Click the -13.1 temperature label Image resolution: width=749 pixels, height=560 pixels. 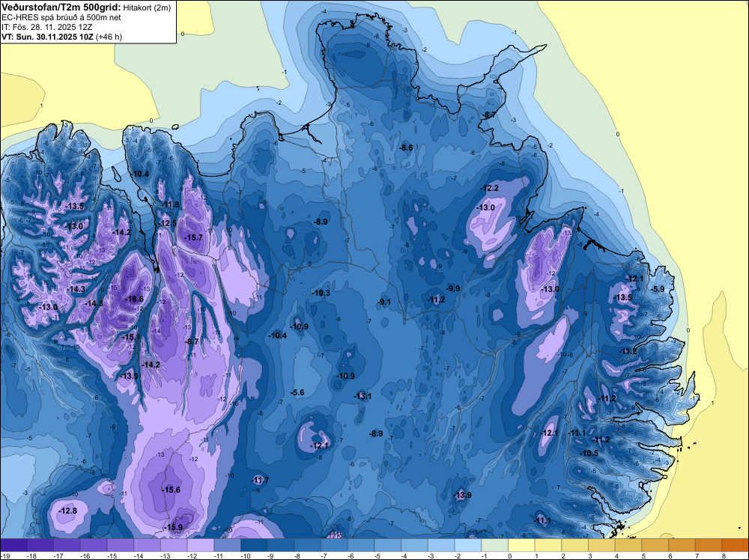pyautogui.click(x=363, y=396)
